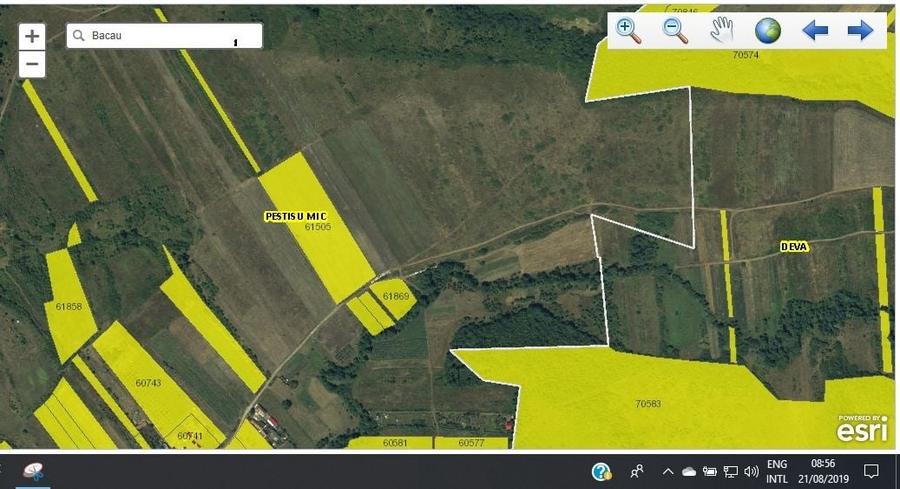
Task: Select parcel numbered 70583
Action: tap(647, 403)
